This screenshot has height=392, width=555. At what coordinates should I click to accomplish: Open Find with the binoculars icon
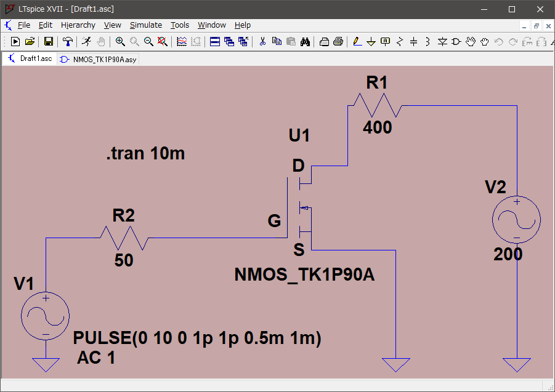305,42
